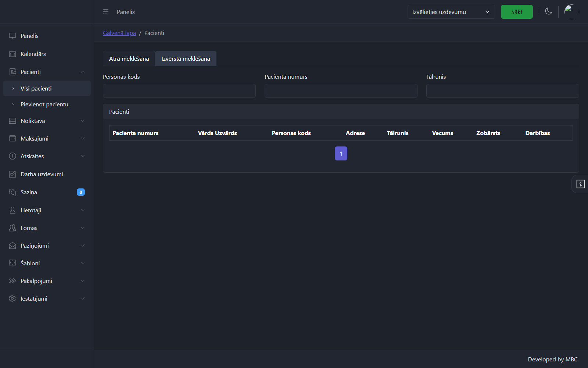Click the Developed by MBC footer text
This screenshot has width=588, height=368.
pyautogui.click(x=553, y=359)
